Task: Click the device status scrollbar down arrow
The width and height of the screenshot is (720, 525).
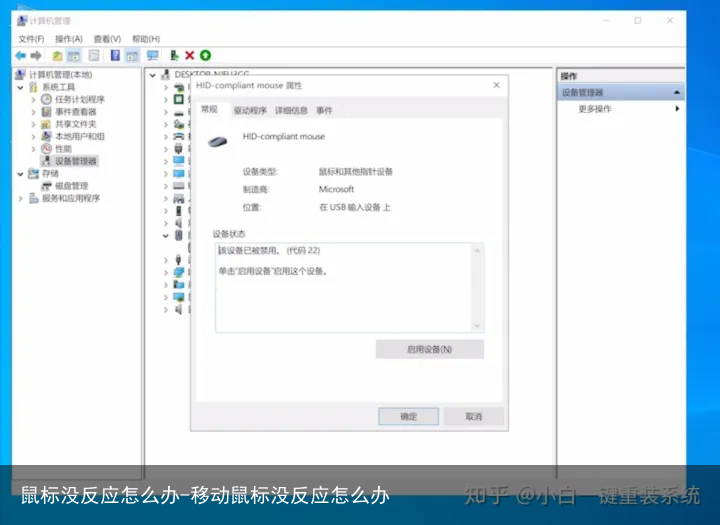Action: pyautogui.click(x=477, y=326)
